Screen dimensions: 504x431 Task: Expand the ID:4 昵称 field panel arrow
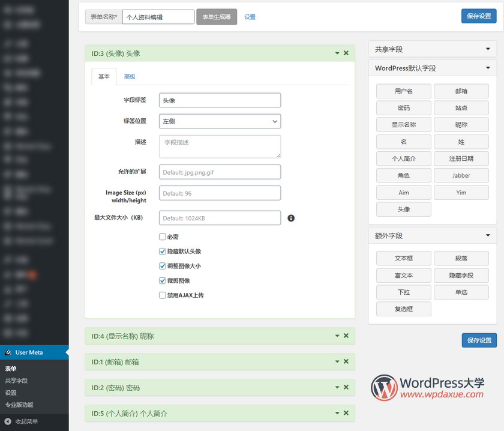337,336
